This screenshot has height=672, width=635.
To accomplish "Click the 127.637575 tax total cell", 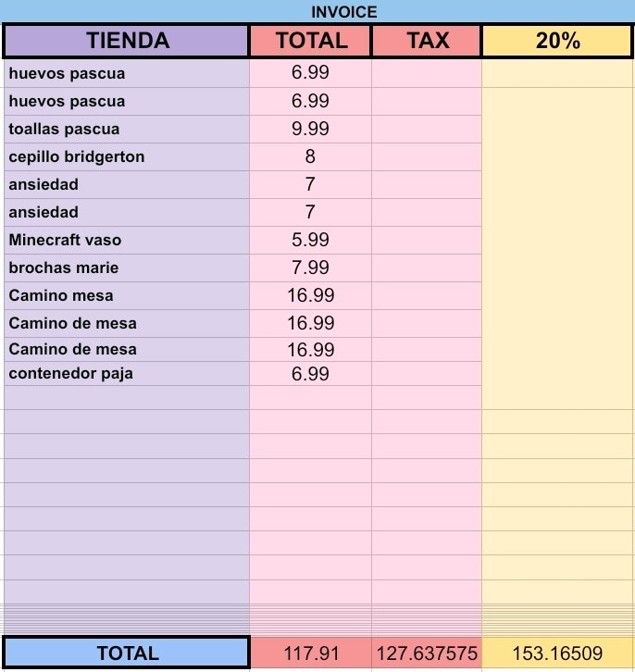I will (x=427, y=653).
